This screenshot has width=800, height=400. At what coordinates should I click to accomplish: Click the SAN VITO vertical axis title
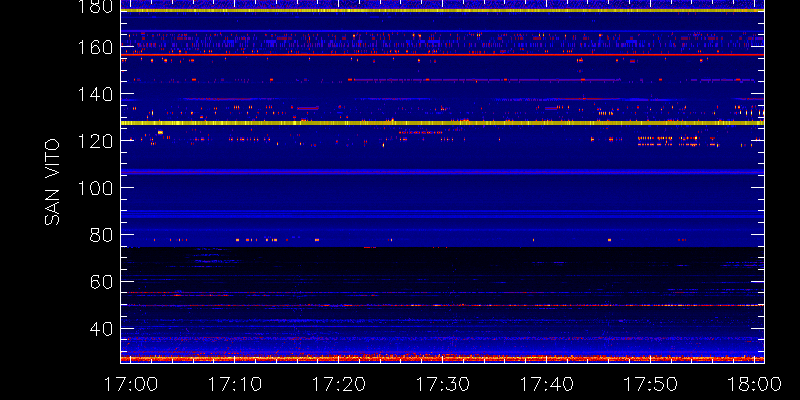pyautogui.click(x=52, y=182)
